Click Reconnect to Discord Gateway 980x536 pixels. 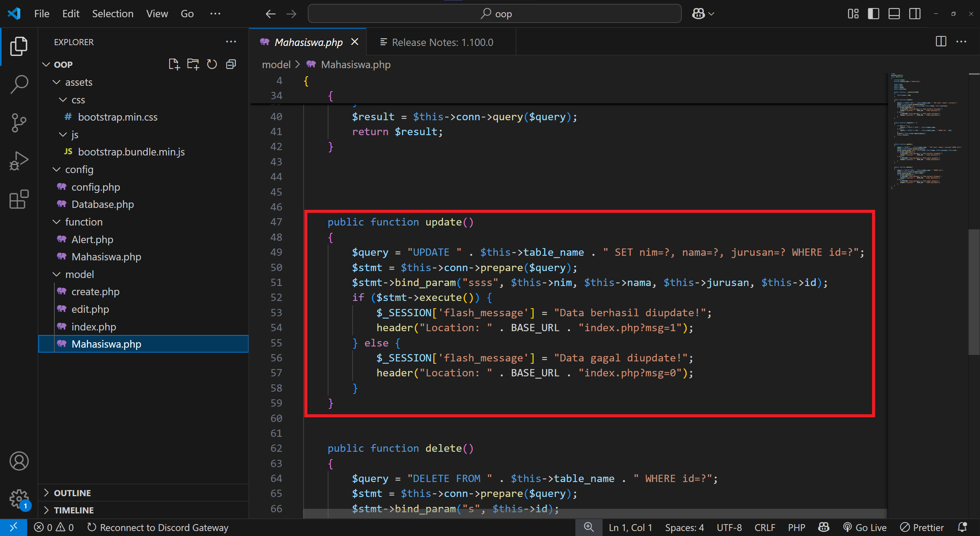(158, 528)
